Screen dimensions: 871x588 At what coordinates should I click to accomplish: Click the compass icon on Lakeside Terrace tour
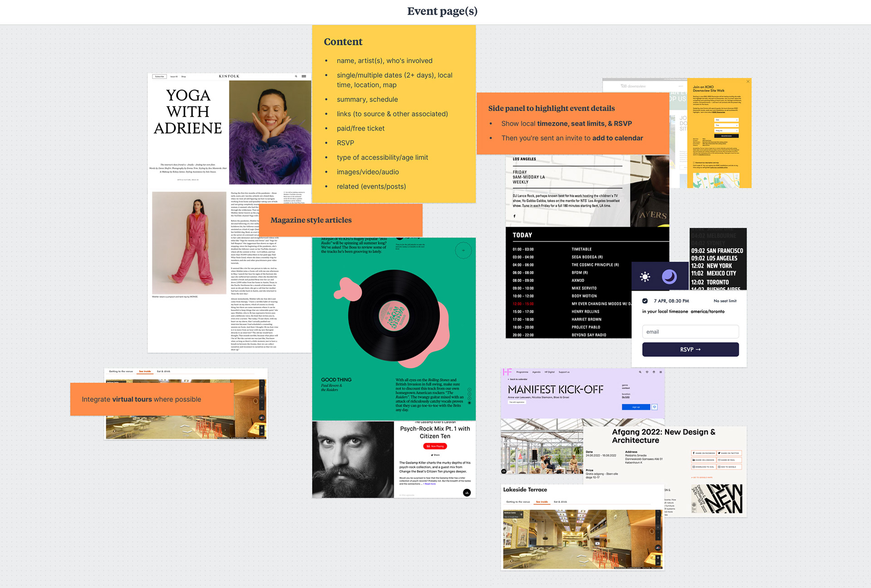(x=658, y=548)
